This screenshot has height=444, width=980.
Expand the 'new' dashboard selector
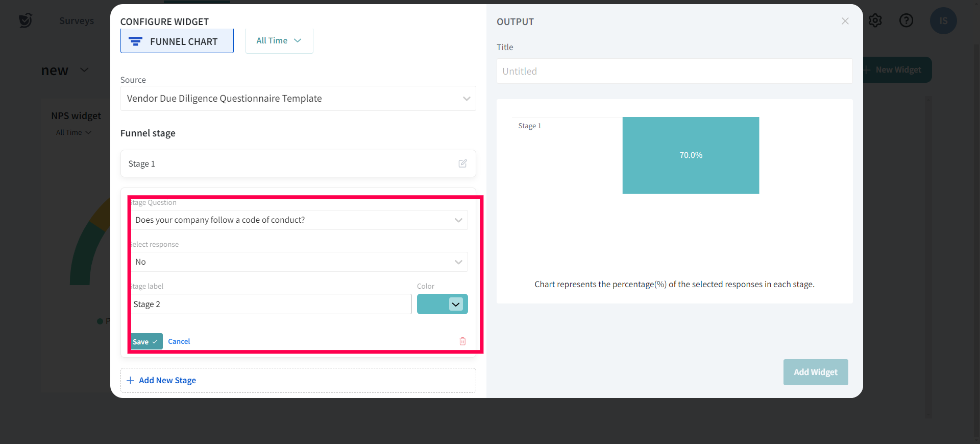click(x=85, y=70)
